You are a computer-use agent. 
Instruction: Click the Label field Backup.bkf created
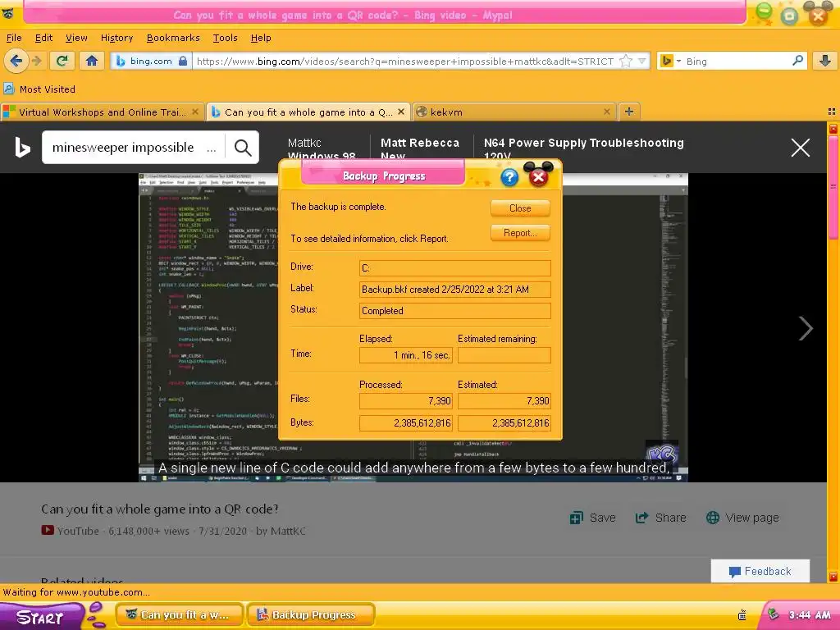pyautogui.click(x=454, y=290)
